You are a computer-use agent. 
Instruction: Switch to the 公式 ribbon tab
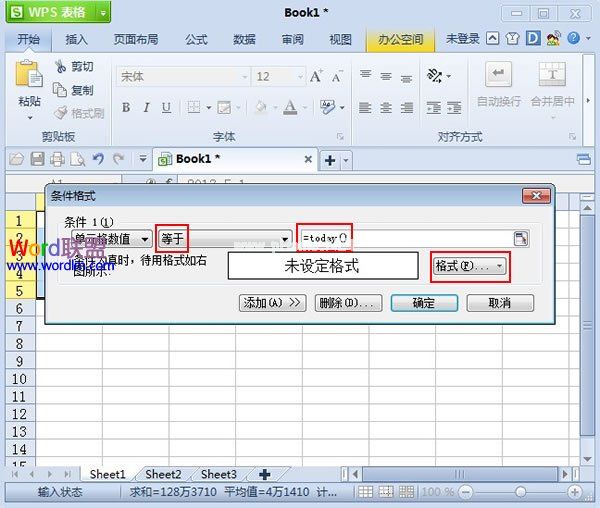point(196,39)
